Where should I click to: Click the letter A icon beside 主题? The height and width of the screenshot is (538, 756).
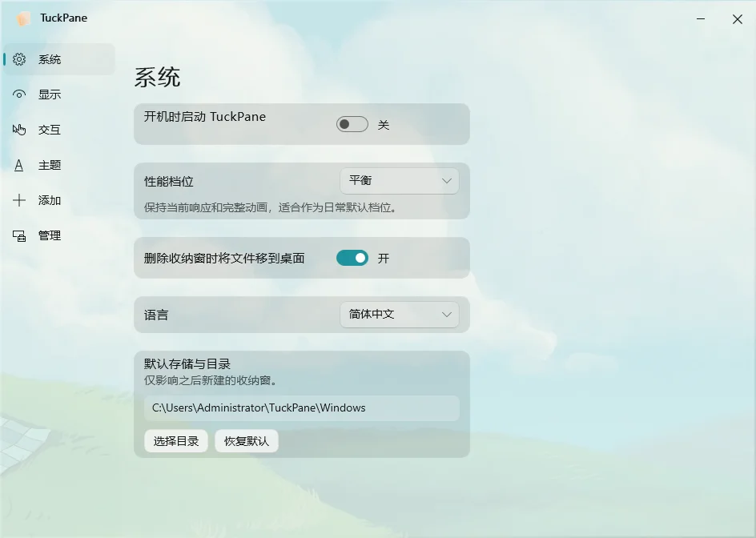pos(18,166)
